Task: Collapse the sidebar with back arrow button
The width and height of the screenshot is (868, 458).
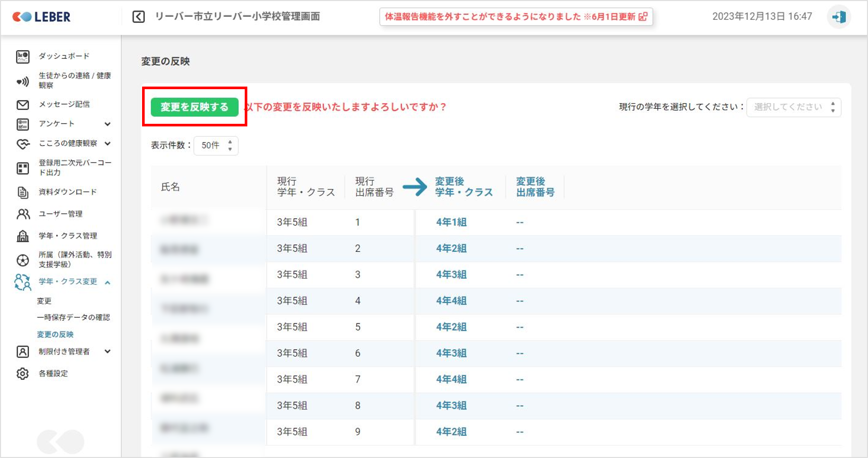Action: [138, 17]
